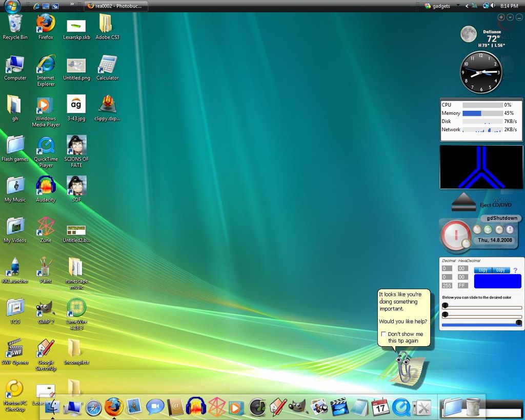525x420 pixels.
Task: Open LimeWire 4.18.3 desktop shortcut
Action: click(76, 314)
